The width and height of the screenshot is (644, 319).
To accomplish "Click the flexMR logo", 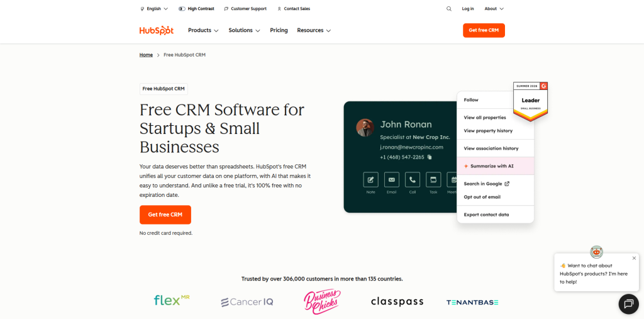I will (172, 300).
